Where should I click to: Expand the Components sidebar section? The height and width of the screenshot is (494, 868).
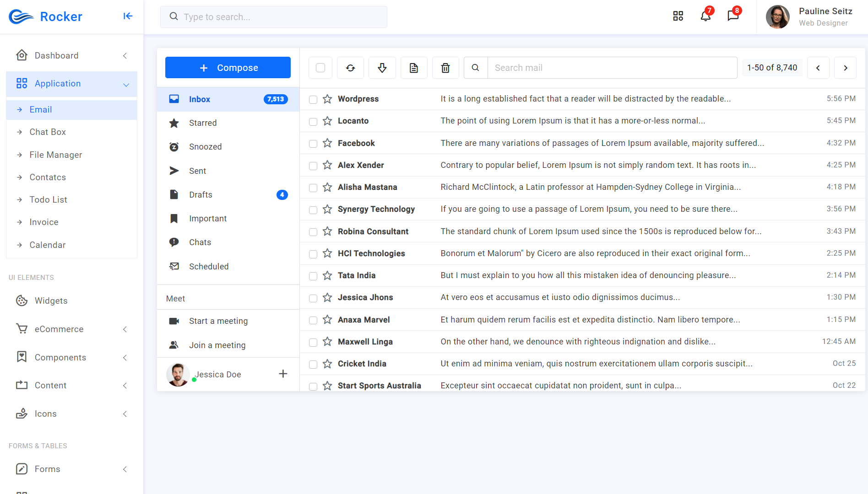[125, 357]
